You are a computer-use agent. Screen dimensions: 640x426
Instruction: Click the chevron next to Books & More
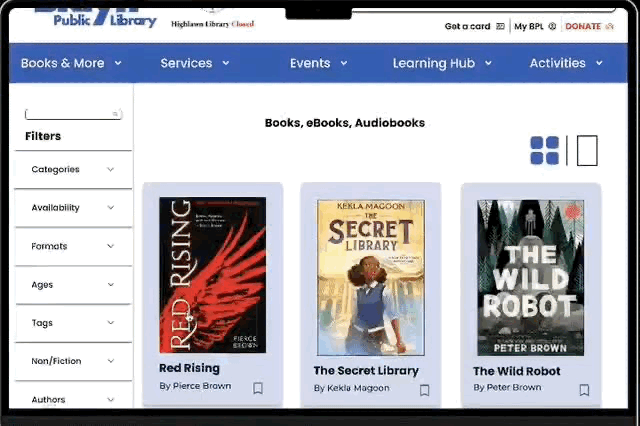(118, 63)
